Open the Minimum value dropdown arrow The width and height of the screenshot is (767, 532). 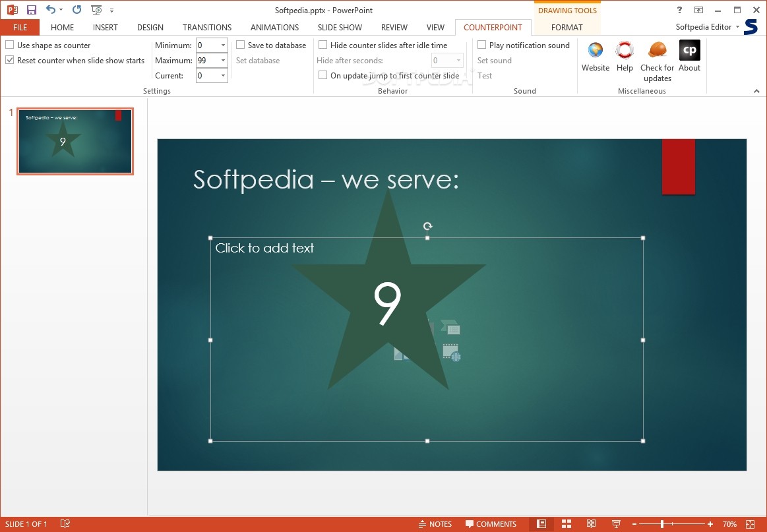click(x=223, y=45)
